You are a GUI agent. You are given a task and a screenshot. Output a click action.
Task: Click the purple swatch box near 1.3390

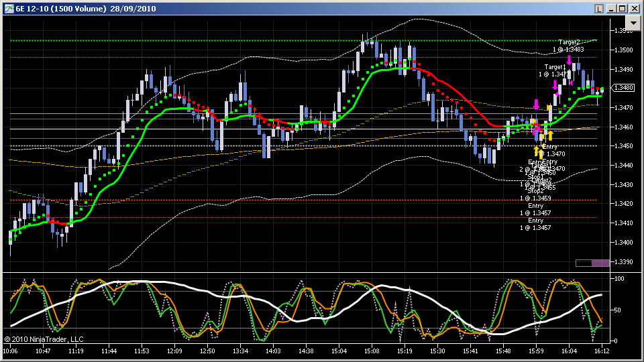(x=600, y=263)
